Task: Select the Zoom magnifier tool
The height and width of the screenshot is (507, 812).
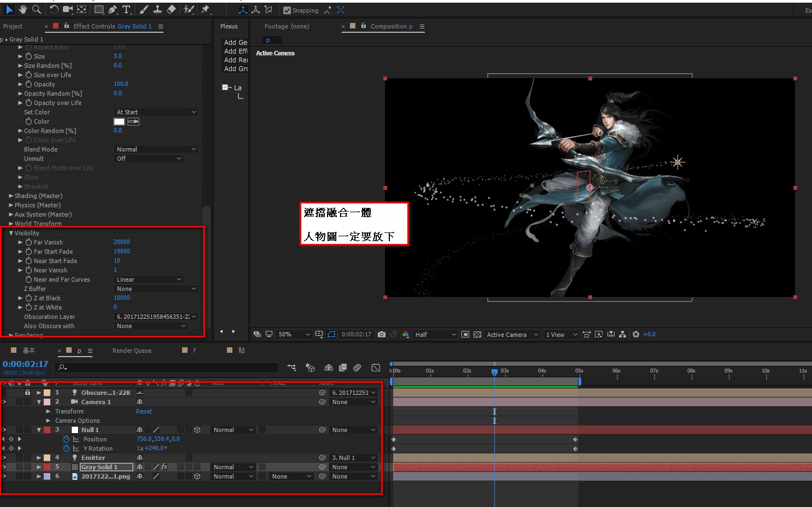Action: pos(36,9)
